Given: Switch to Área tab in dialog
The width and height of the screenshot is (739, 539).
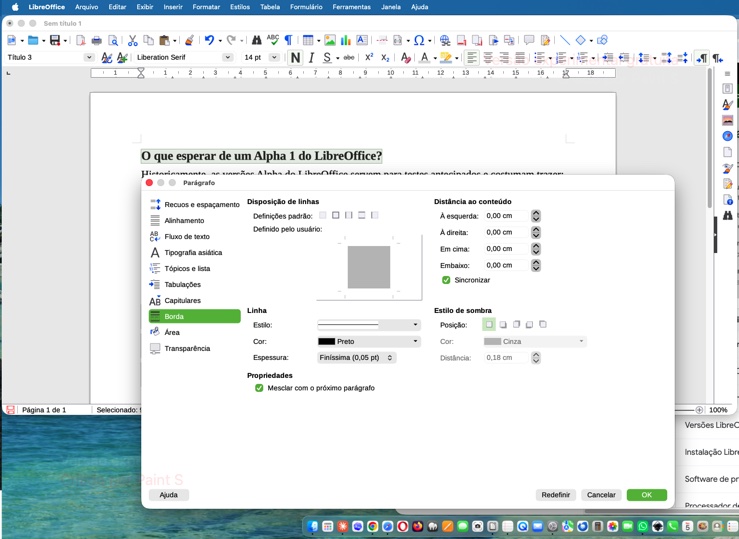Looking at the screenshot, I should [195, 332].
